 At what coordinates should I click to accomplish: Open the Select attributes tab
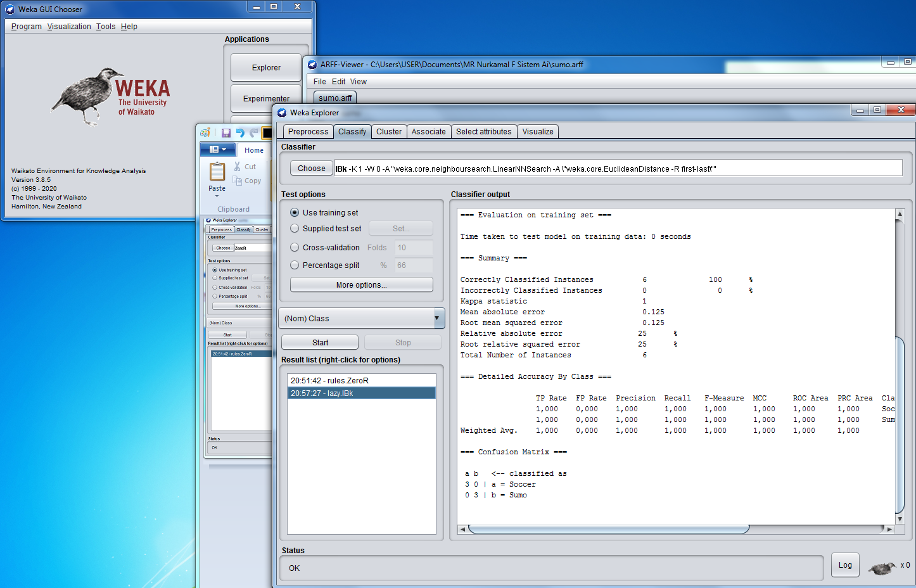point(484,132)
